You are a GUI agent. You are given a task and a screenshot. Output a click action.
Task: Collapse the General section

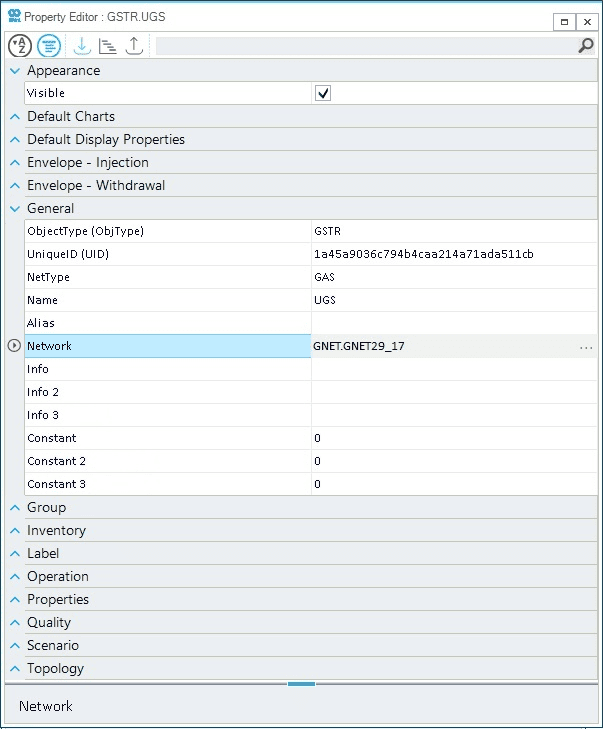pyautogui.click(x=15, y=209)
